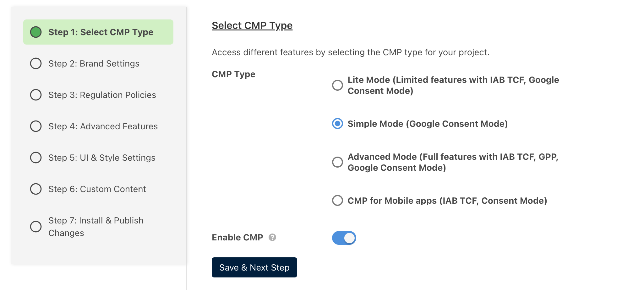Click the Save & Next Step button
This screenshot has width=644, height=290.
click(254, 267)
